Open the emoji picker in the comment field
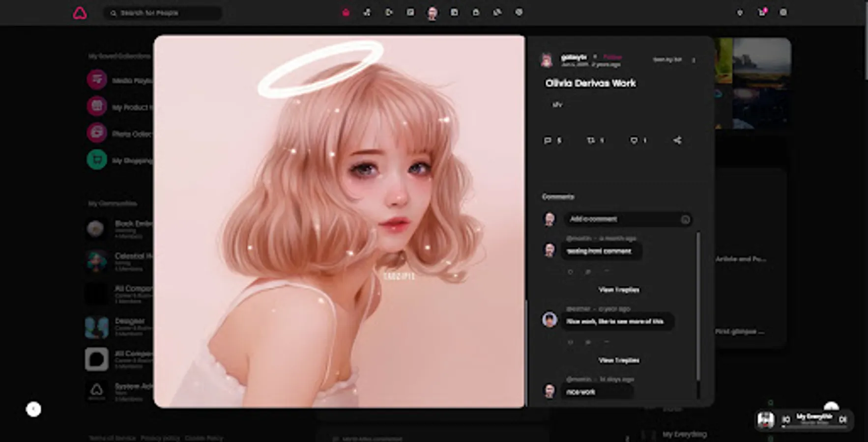Viewport: 868px width, 442px height. pyautogui.click(x=685, y=220)
